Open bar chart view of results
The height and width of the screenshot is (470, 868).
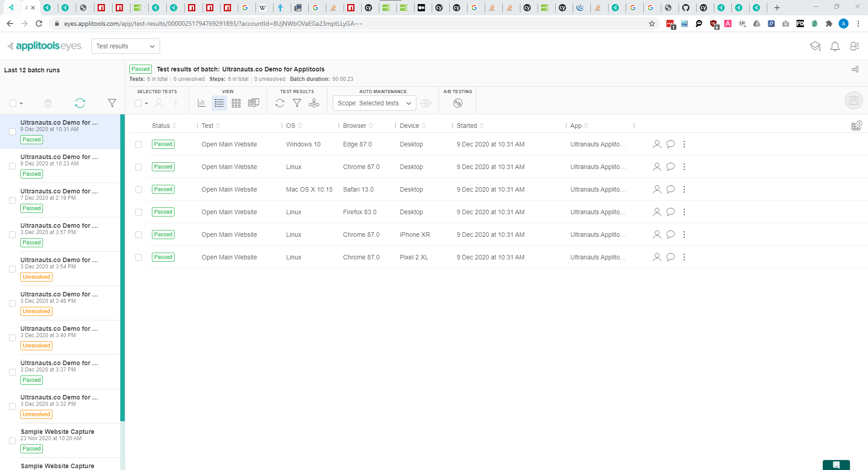click(202, 103)
